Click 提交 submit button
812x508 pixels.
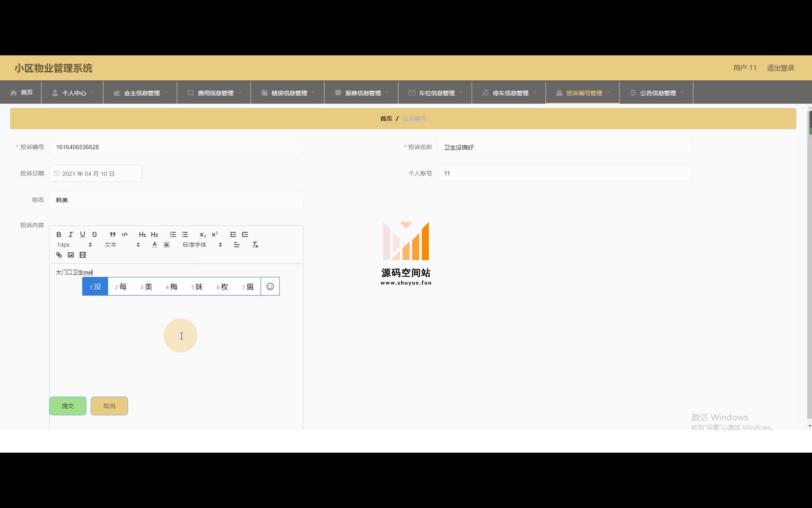point(68,406)
